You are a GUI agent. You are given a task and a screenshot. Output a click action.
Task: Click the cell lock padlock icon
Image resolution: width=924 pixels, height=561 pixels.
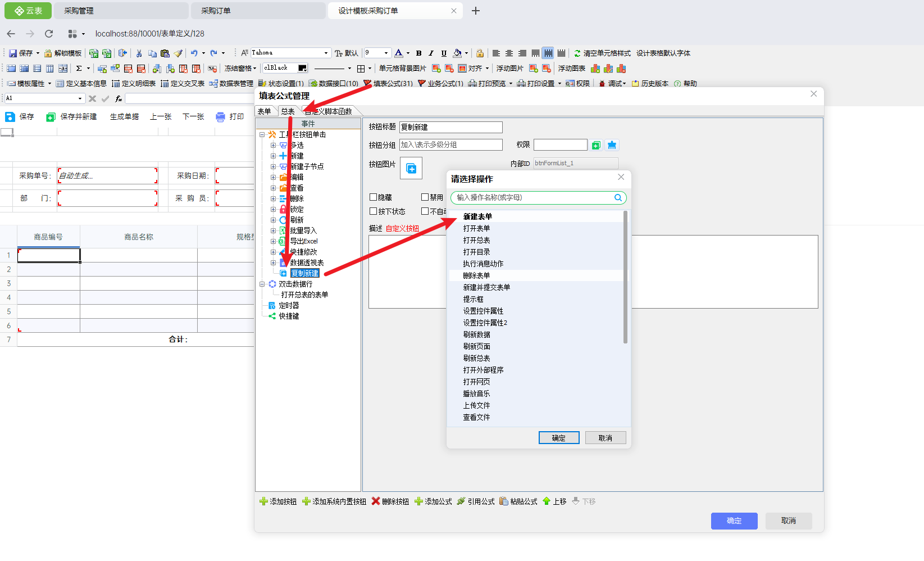[x=480, y=53]
